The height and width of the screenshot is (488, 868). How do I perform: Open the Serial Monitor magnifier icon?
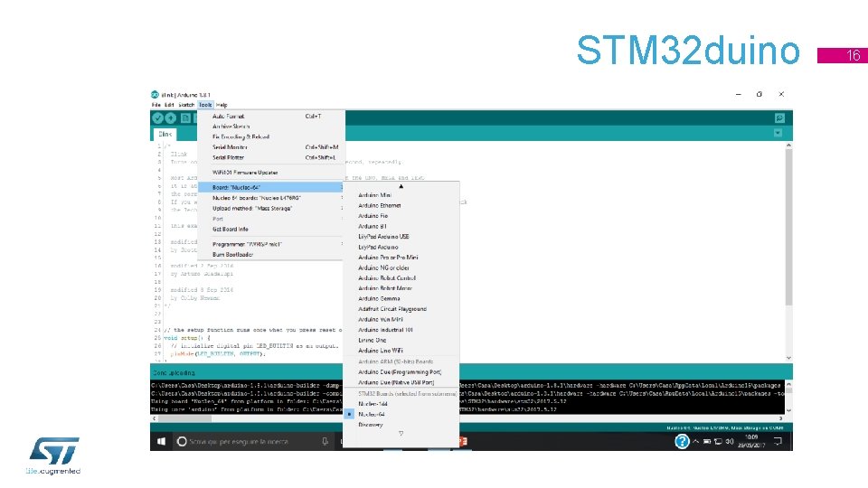(779, 117)
